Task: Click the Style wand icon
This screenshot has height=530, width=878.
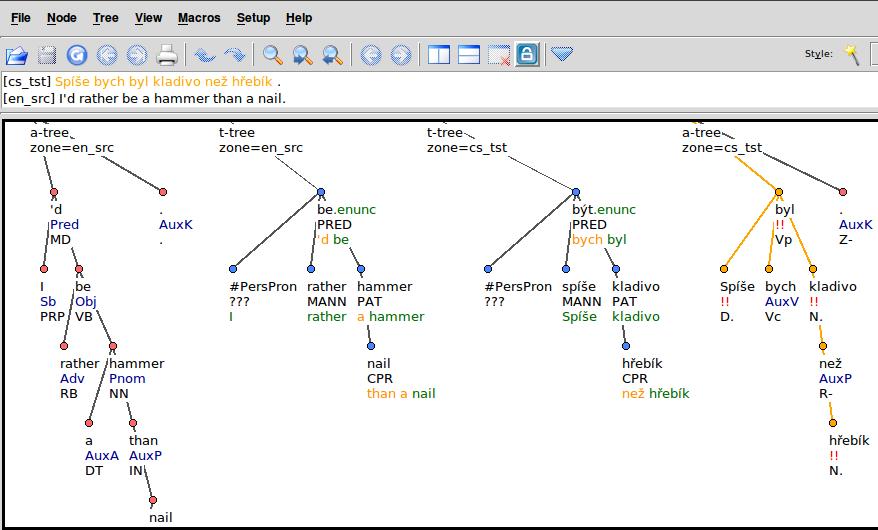Action: pyautogui.click(x=852, y=54)
